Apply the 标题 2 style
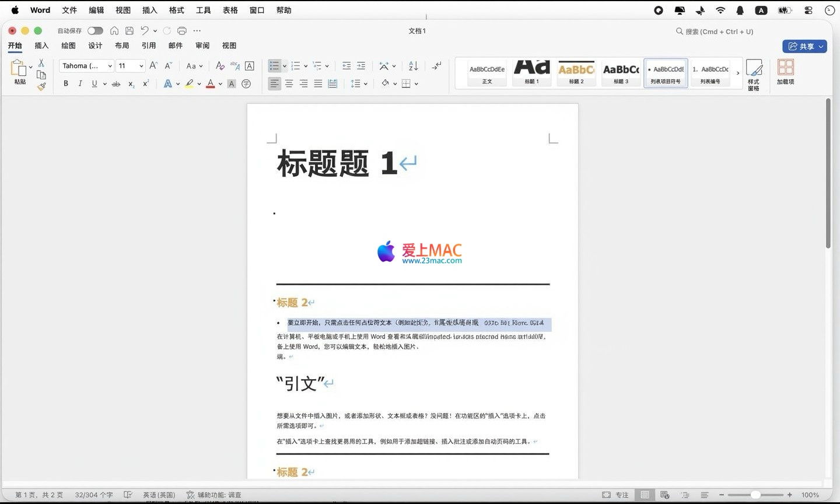Viewport: 840px width, 504px height. tap(576, 73)
